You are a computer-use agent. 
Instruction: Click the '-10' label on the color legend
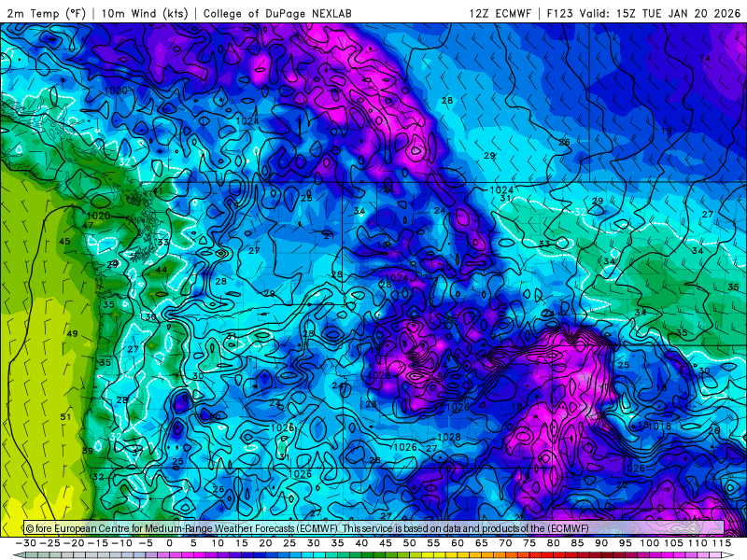tap(122, 543)
